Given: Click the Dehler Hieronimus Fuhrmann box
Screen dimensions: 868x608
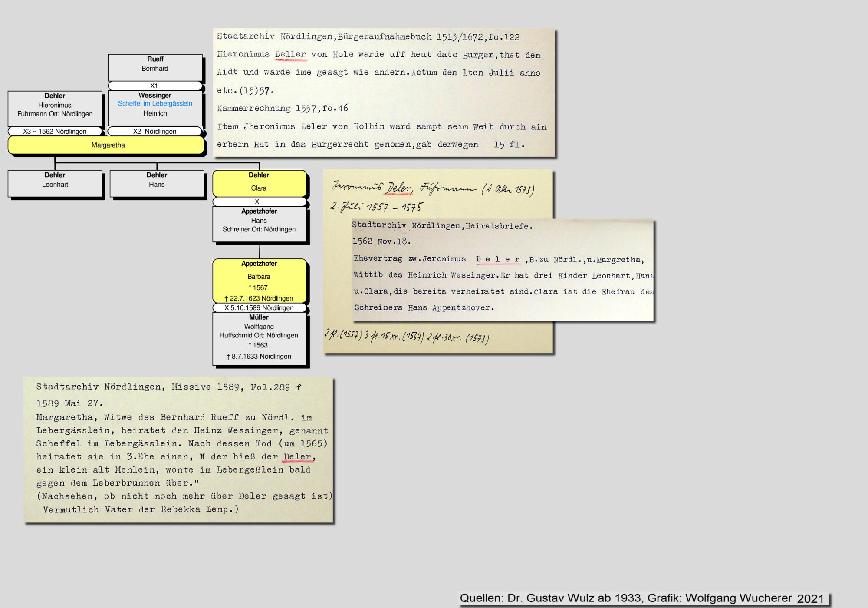Looking at the screenshot, I should (55, 109).
